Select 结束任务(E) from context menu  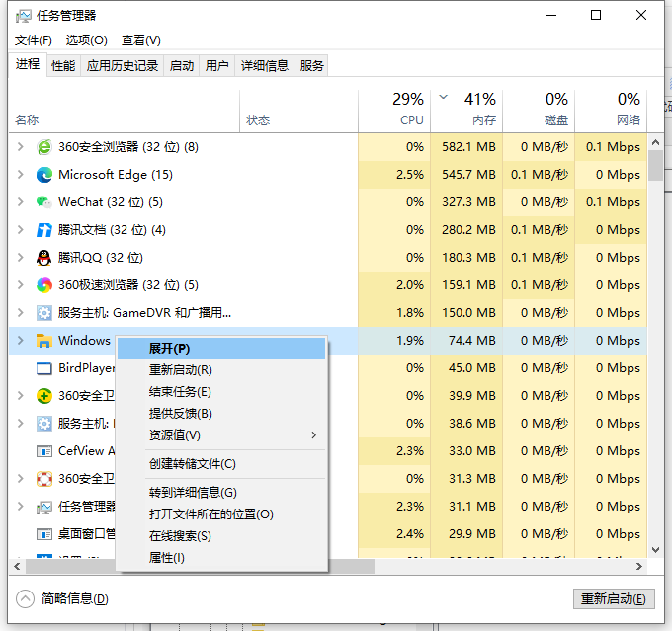[x=180, y=392]
